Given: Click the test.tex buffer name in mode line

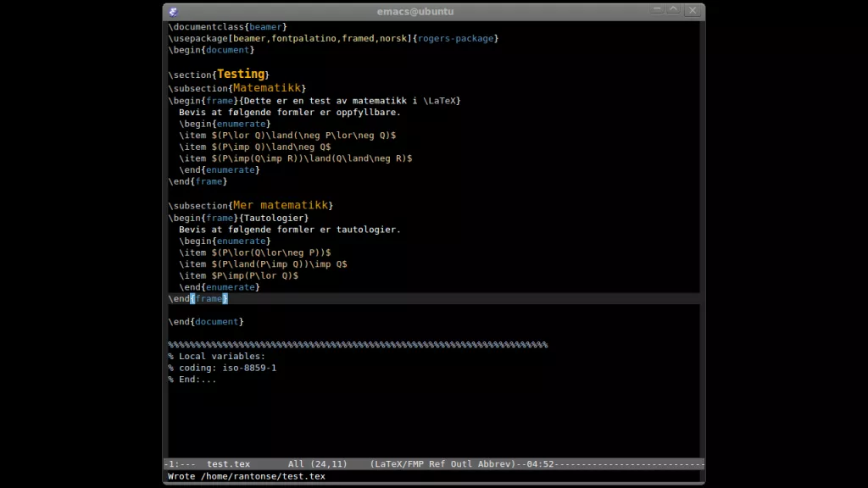Looking at the screenshot, I should click(x=228, y=463).
